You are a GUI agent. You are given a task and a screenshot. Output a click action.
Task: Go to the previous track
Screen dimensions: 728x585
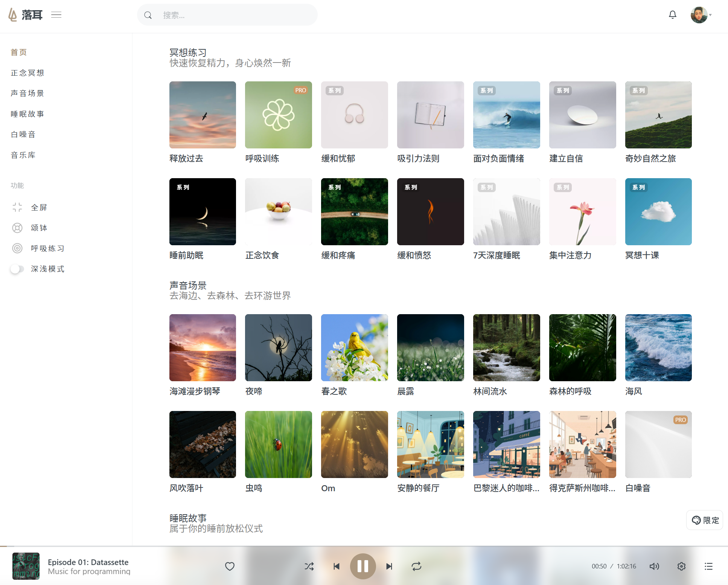point(337,566)
